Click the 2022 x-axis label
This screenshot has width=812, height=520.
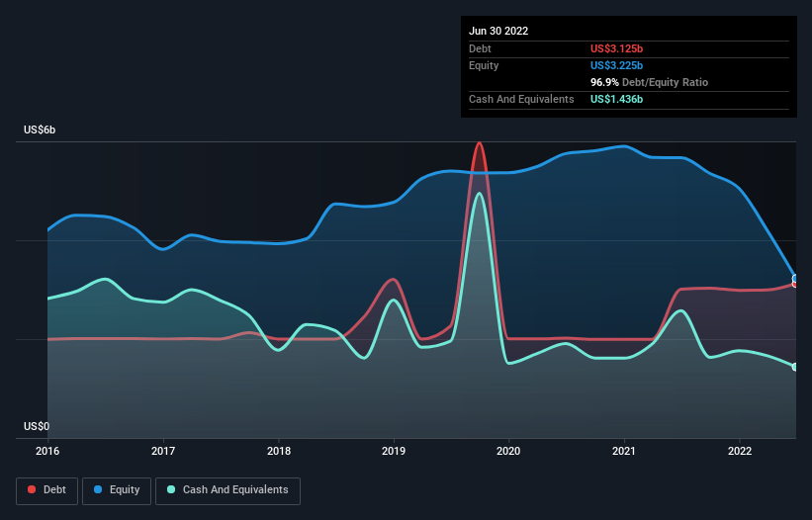click(x=740, y=451)
